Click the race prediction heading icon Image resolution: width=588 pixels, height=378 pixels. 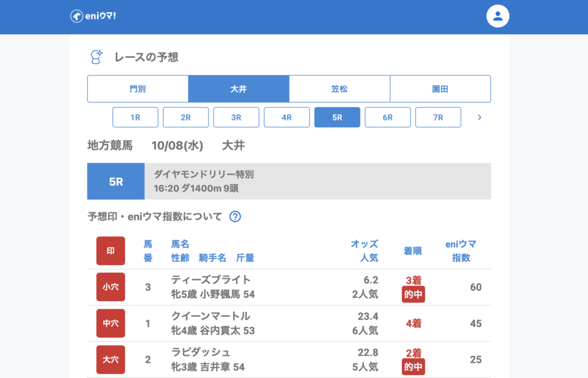[x=96, y=57]
